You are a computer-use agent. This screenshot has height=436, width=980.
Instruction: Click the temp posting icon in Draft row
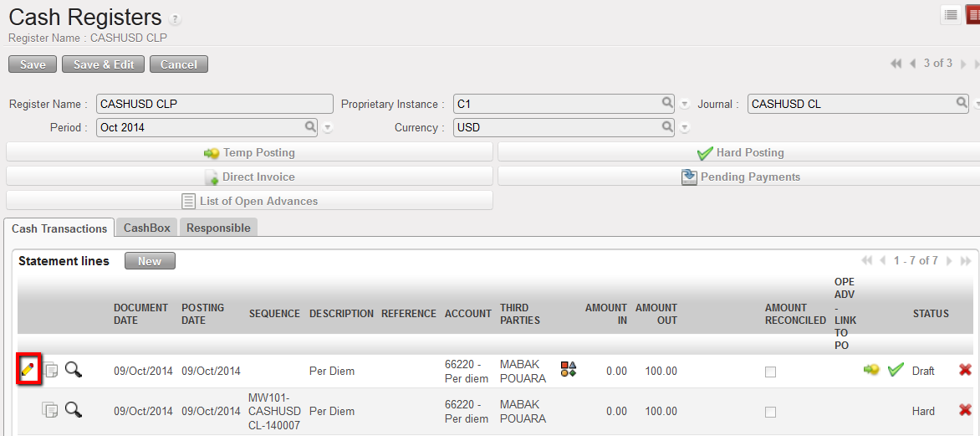point(871,370)
